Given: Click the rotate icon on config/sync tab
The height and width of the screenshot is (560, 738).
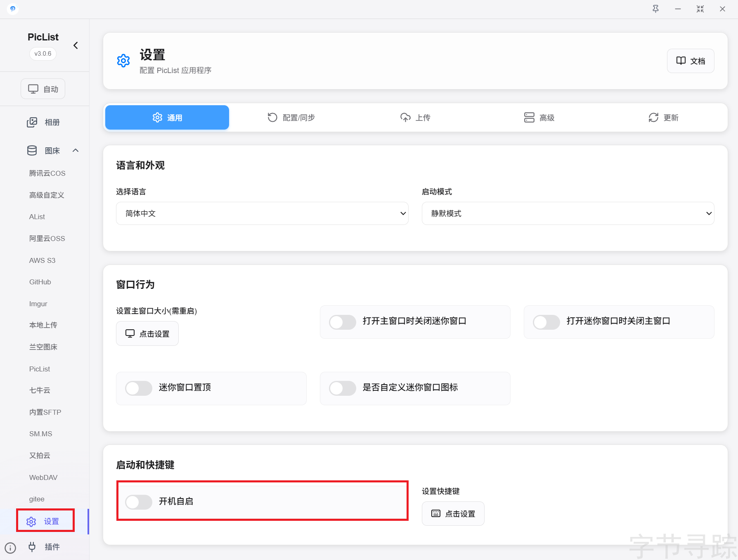Looking at the screenshot, I should 272,118.
